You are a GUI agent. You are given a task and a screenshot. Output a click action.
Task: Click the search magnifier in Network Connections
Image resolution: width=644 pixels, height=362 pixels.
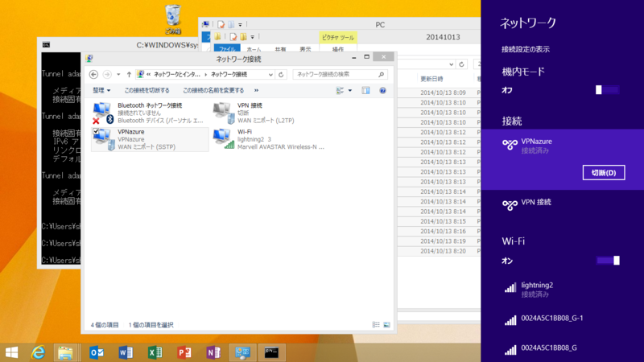pyautogui.click(x=381, y=74)
